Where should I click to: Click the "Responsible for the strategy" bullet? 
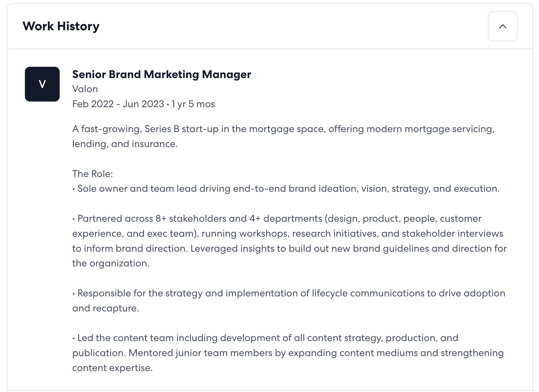289,293
